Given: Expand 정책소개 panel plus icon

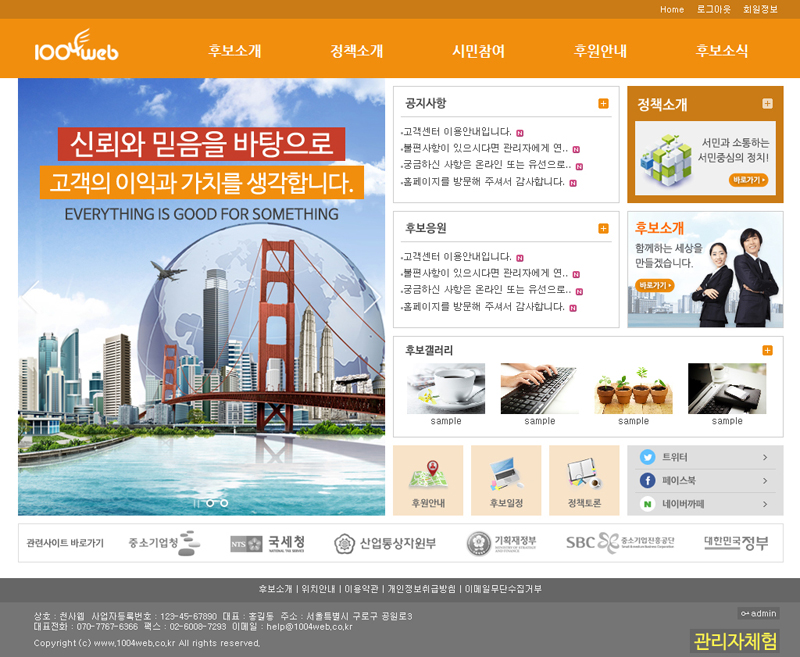Looking at the screenshot, I should click(x=767, y=103).
